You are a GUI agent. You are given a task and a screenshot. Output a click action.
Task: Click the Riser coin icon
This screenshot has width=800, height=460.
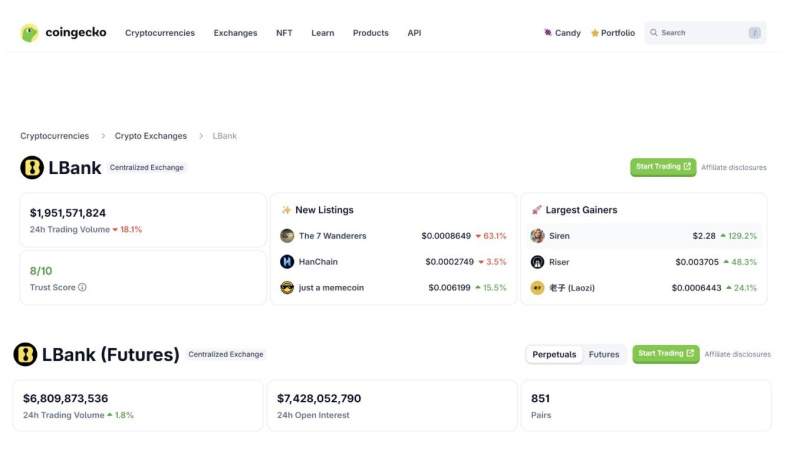[x=537, y=262]
